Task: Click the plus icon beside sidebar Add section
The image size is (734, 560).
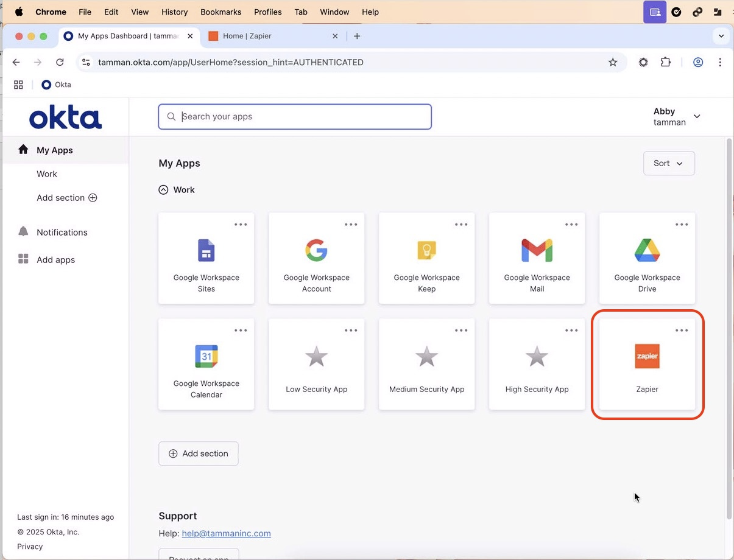Action: [93, 198]
